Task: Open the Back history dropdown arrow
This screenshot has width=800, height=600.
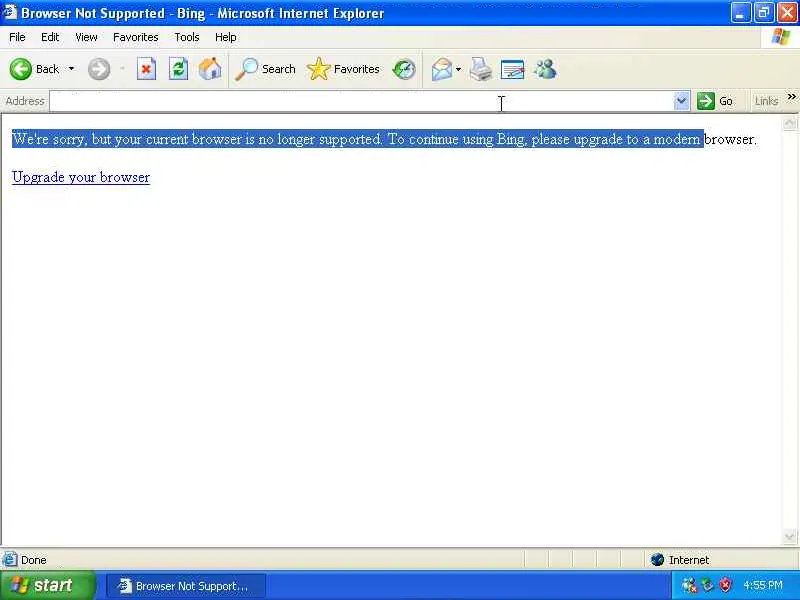Action: 71,69
